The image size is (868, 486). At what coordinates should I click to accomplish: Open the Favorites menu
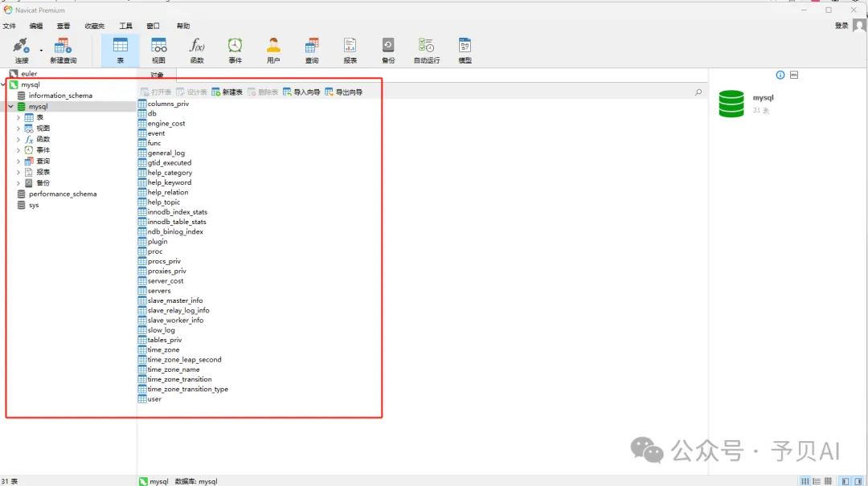click(95, 26)
